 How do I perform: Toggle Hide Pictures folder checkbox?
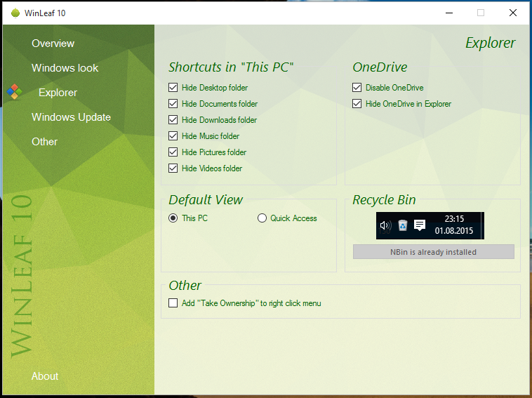tap(173, 152)
